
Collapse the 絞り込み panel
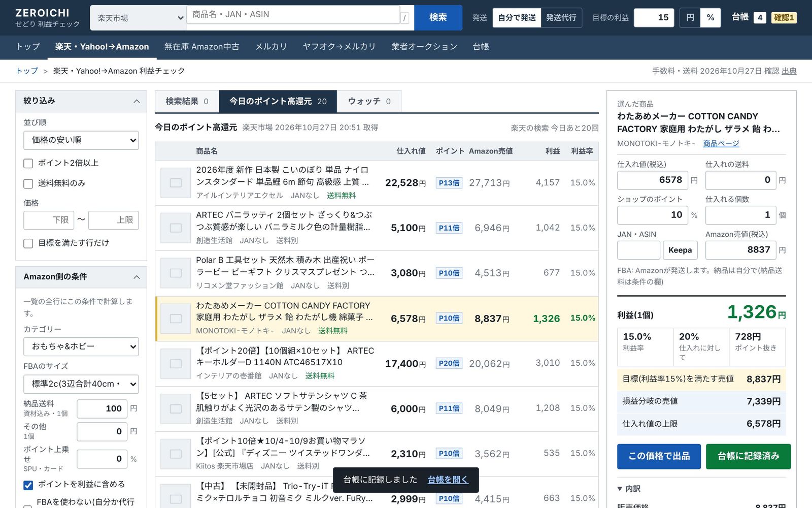pos(137,101)
